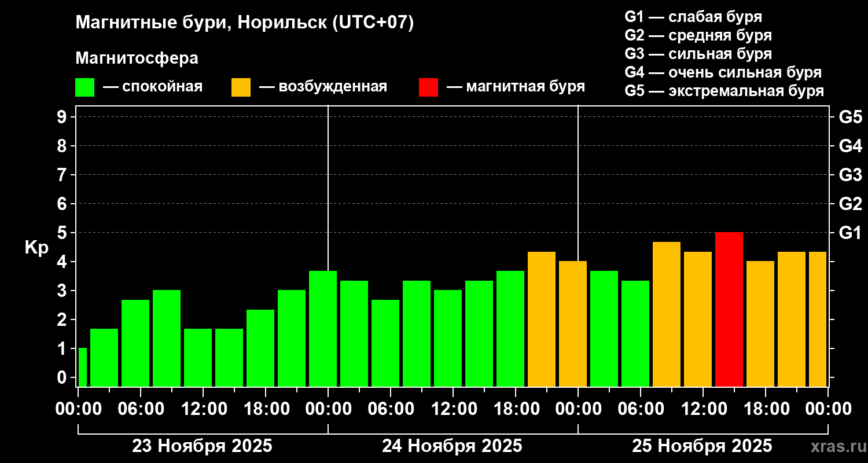Screen dimensions: 868x463
Task: Click the narrow last orange bar before final 00:00
Action: 818,319
